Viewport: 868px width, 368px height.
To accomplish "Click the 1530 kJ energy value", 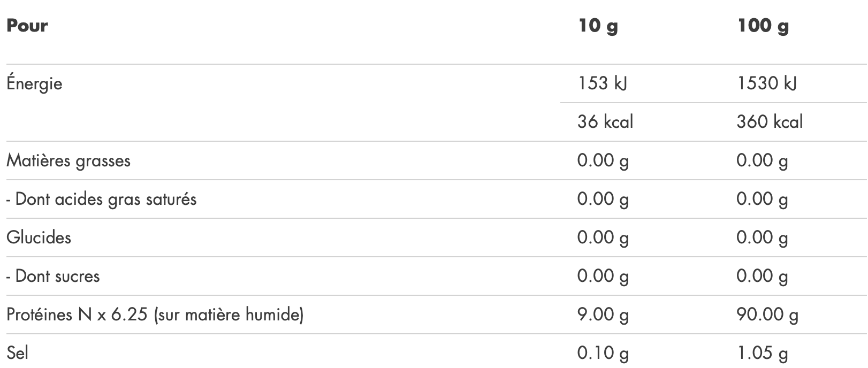I will click(x=766, y=83).
